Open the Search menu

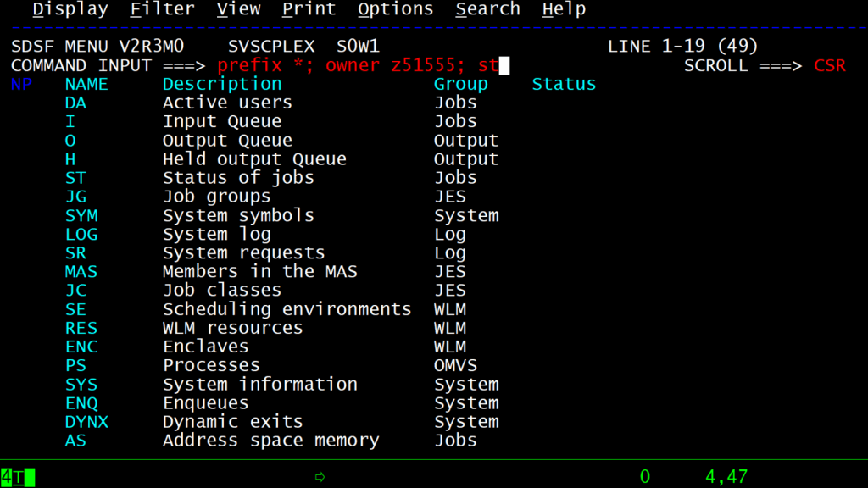(487, 8)
